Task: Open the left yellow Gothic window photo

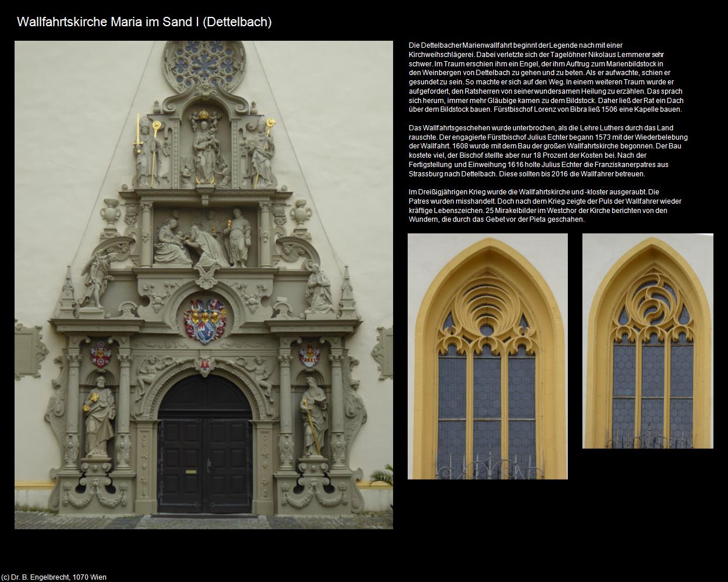Action: (x=487, y=356)
